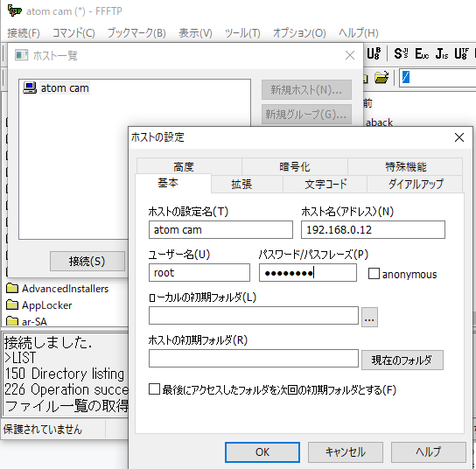
Task: Open the 接続(F) menu
Action: tap(24, 32)
